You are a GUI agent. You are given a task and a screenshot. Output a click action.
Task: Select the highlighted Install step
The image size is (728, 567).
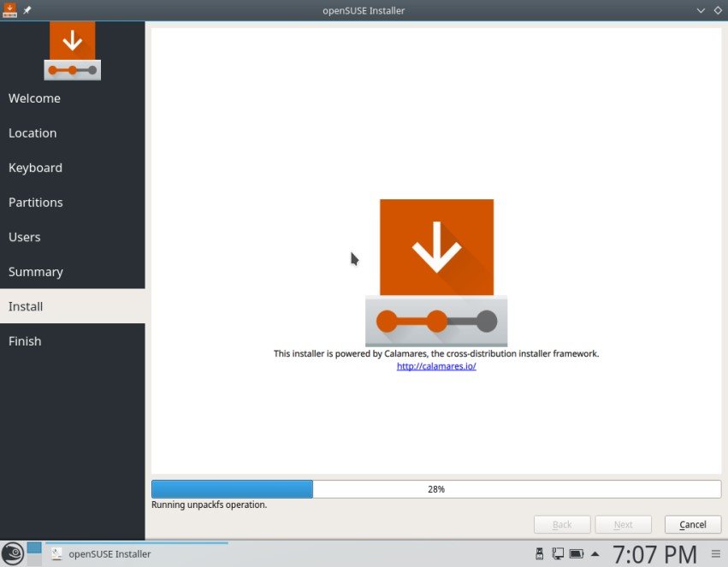[x=73, y=306]
